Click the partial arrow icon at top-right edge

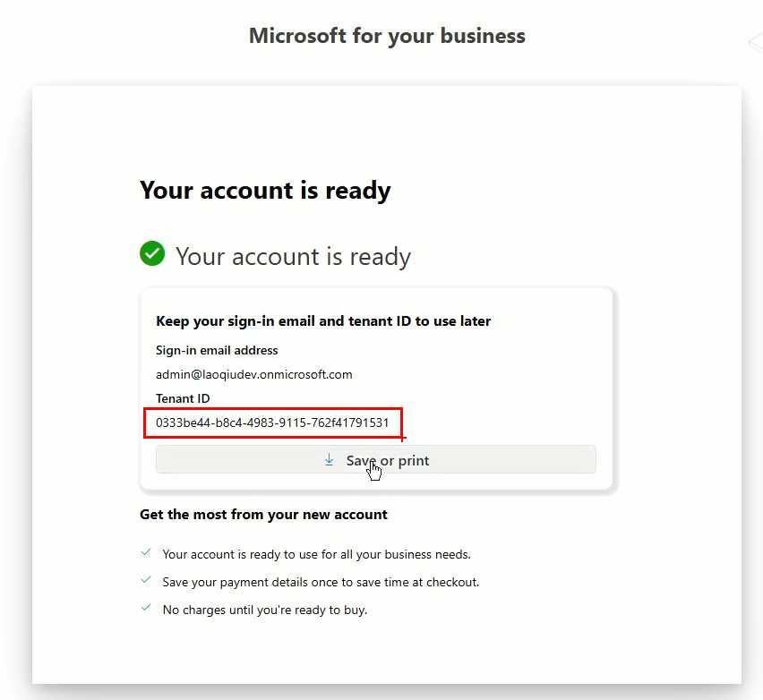tap(755, 43)
